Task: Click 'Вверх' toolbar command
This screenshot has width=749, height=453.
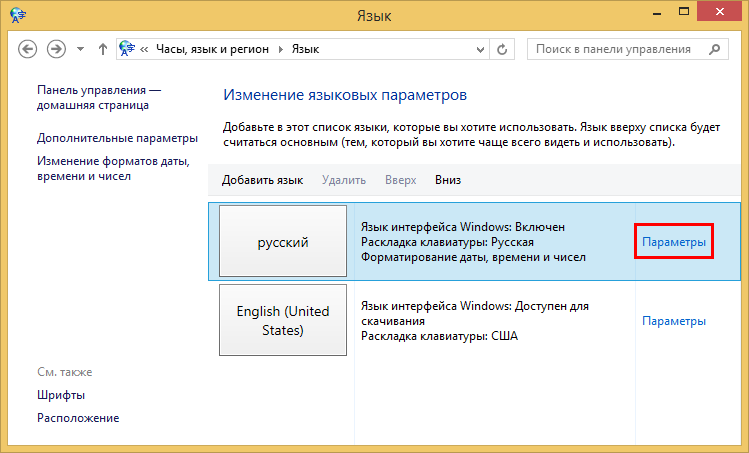Action: (x=401, y=180)
